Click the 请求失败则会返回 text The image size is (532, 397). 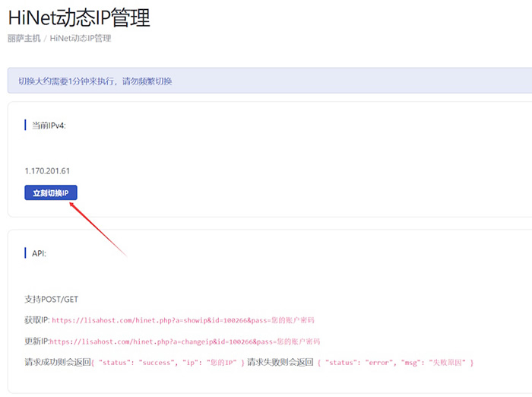[x=280, y=362]
